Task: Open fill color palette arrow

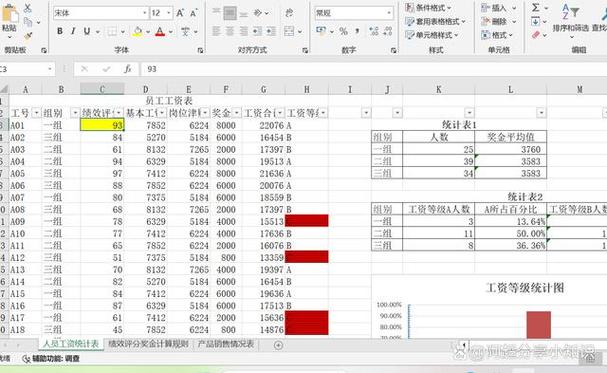Action: click(148, 32)
